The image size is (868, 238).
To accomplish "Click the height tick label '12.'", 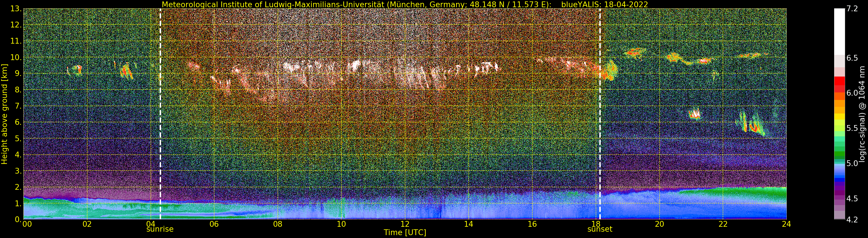I will point(16,25).
